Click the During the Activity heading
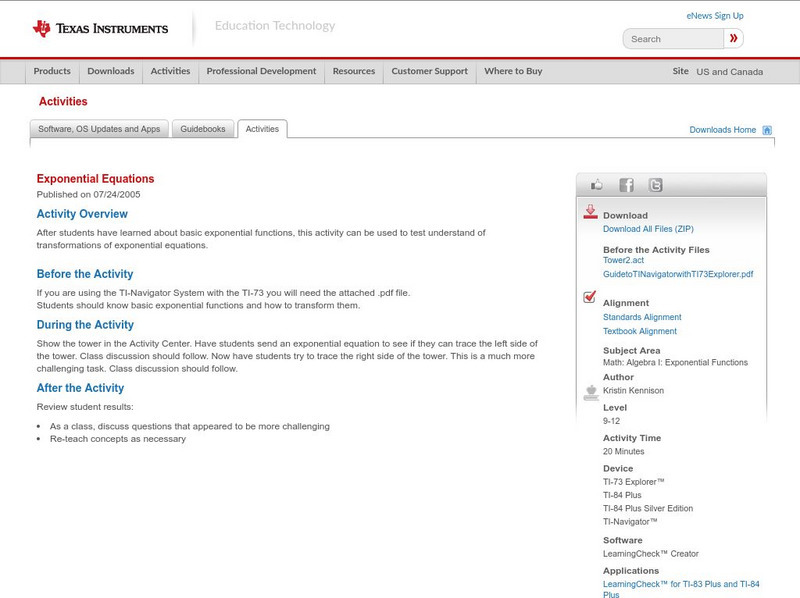Screen dimensions: 800x598 (x=85, y=325)
